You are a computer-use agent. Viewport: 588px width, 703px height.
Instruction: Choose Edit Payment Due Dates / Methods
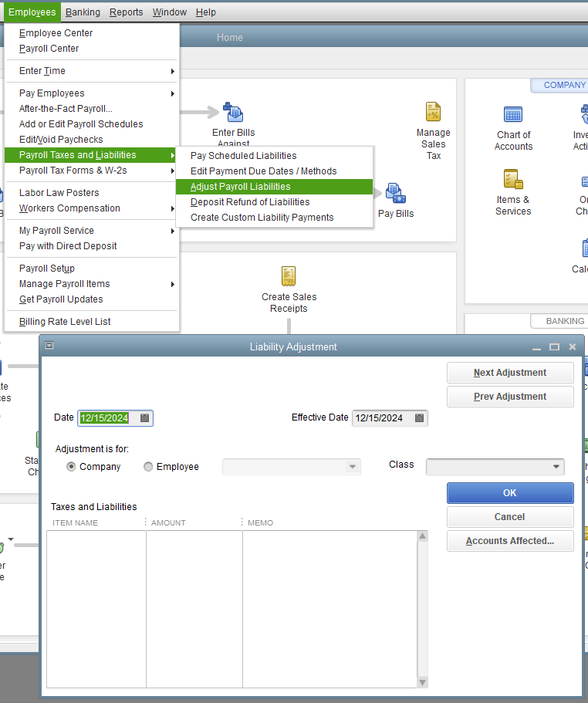[x=274, y=171]
